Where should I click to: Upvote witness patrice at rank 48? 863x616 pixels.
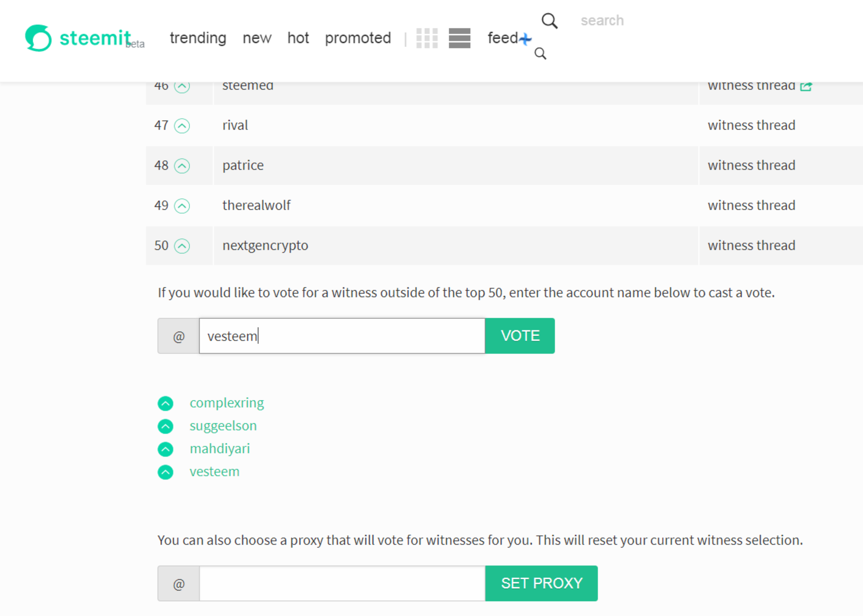pos(182,166)
